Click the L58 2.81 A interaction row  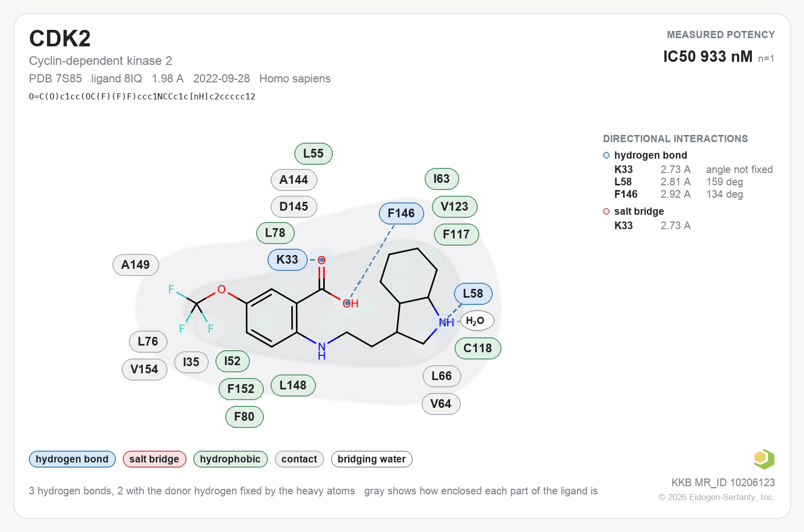[x=679, y=182]
